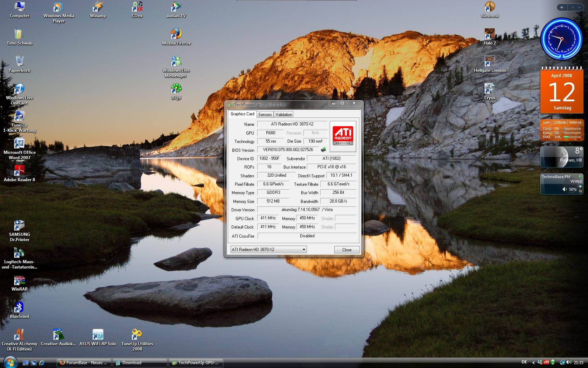The image size is (588, 368).
Task: Open Microsoft Office Word 2007 icon
Action: coord(20,149)
